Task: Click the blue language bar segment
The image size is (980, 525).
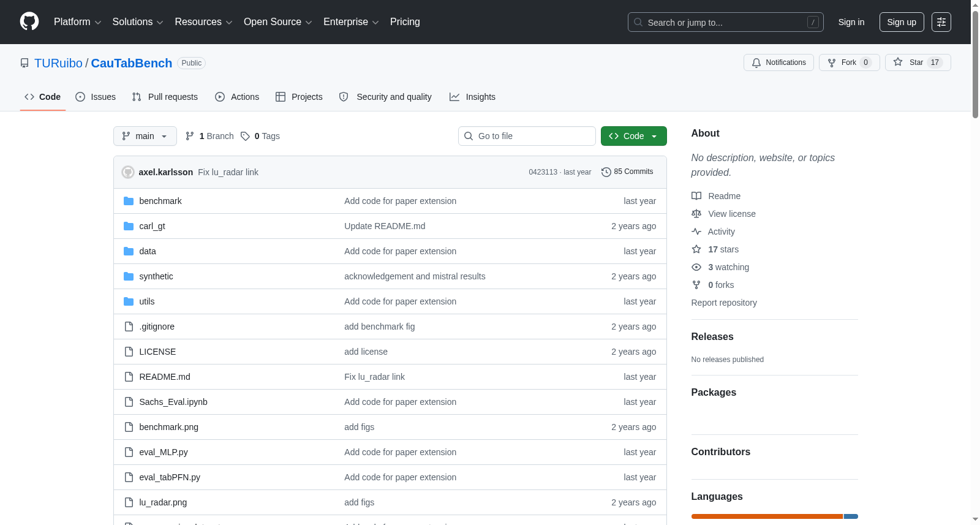Action: pos(851,516)
